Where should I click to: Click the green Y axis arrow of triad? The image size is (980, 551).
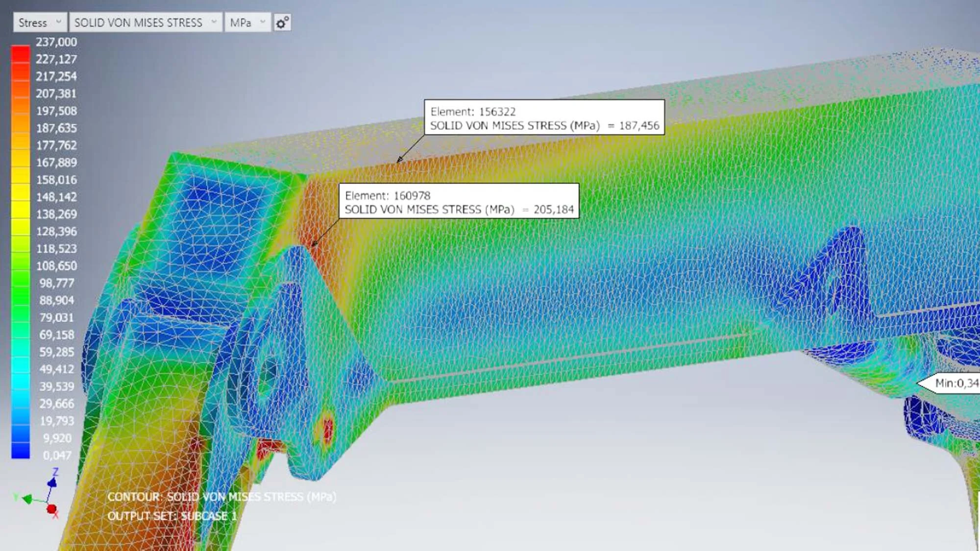click(x=27, y=499)
